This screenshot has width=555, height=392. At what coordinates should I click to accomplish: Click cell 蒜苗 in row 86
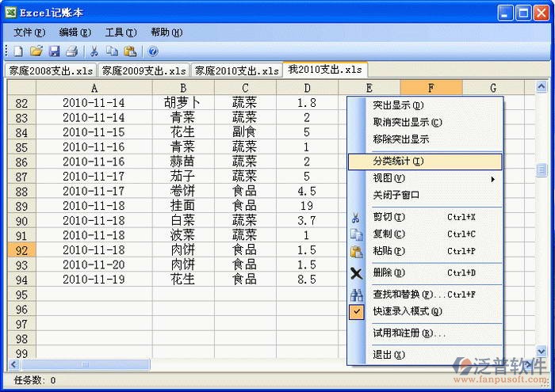click(182, 162)
